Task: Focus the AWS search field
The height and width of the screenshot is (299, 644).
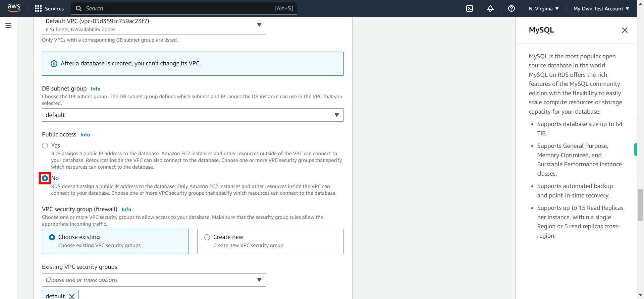Action: coord(184,8)
